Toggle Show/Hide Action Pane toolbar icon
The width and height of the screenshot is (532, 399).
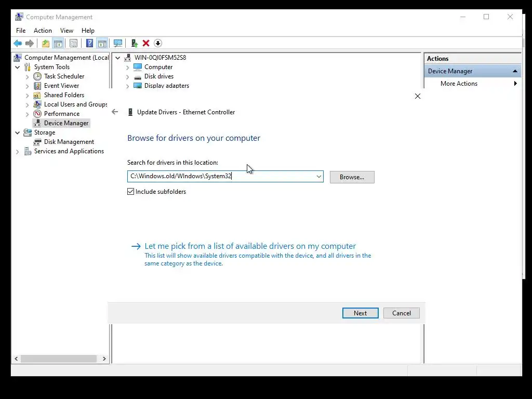pos(102,43)
